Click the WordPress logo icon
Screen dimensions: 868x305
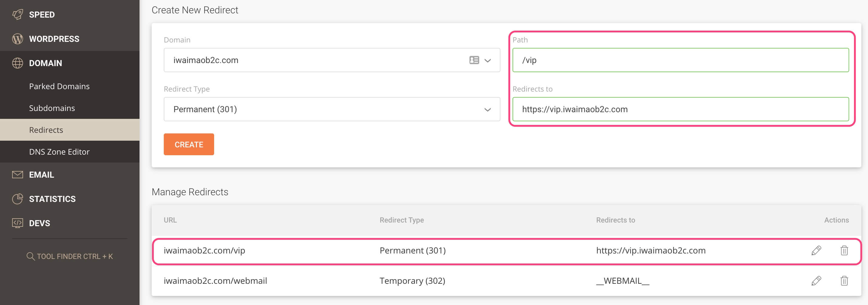(x=18, y=39)
